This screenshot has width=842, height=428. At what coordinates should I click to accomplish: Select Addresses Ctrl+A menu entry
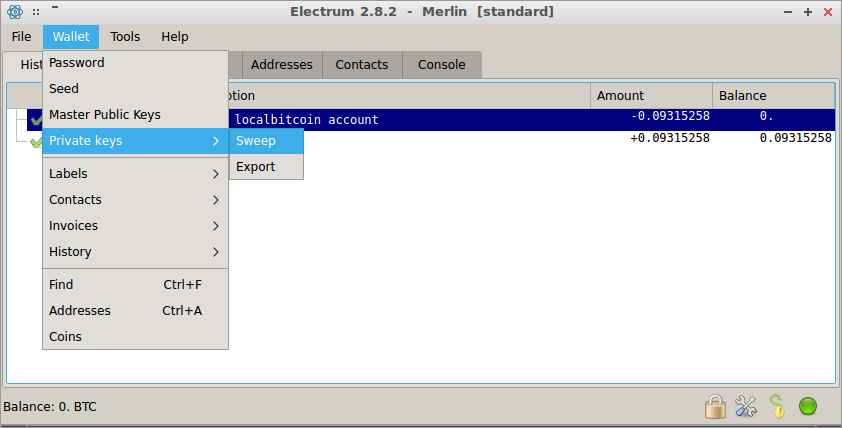135,310
